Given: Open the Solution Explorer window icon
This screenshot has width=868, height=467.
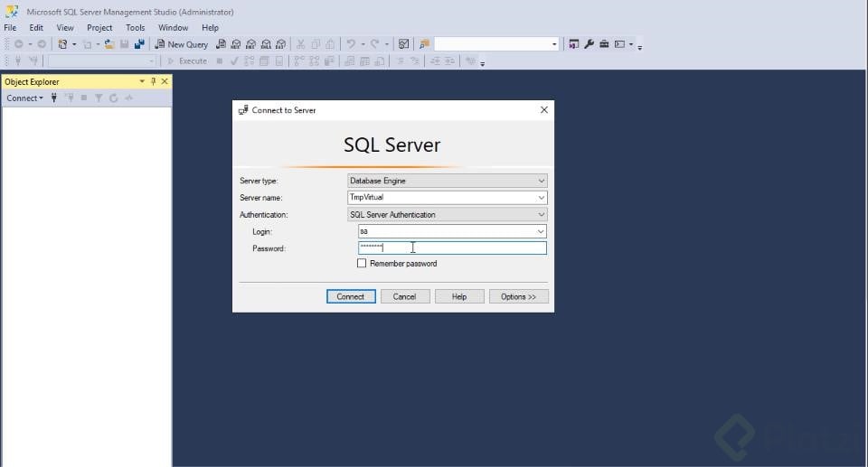Looking at the screenshot, I should point(574,44).
